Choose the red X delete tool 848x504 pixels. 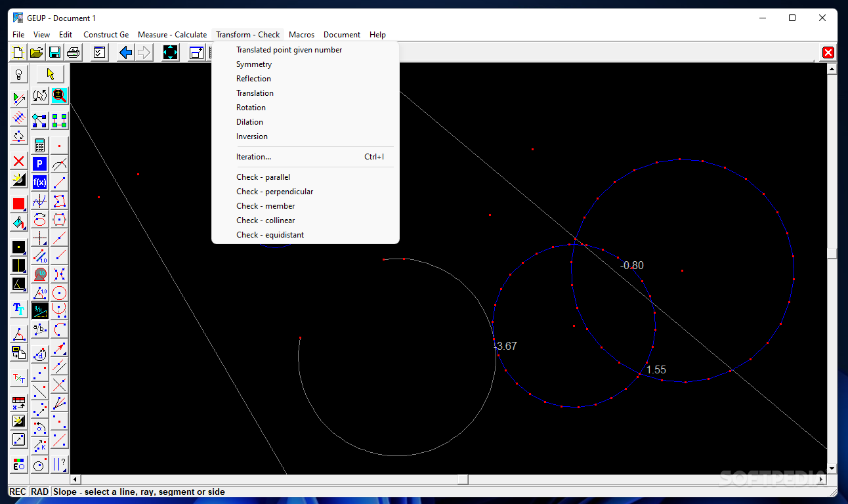point(19,161)
